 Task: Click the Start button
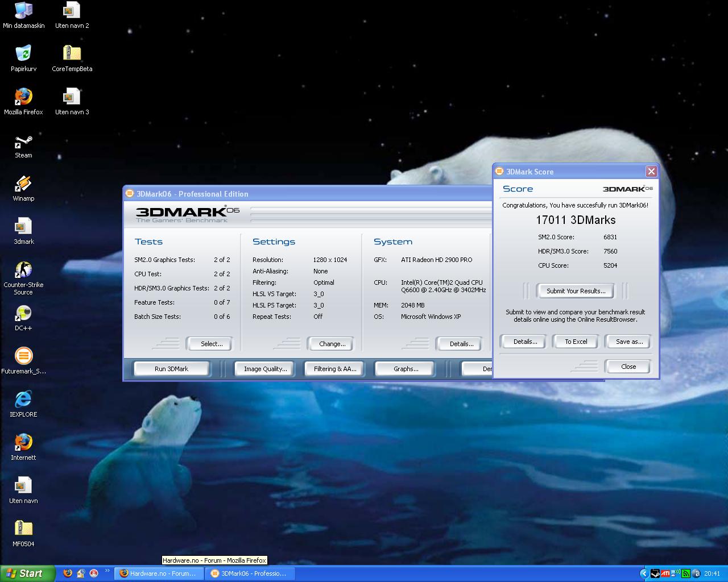click(28, 573)
